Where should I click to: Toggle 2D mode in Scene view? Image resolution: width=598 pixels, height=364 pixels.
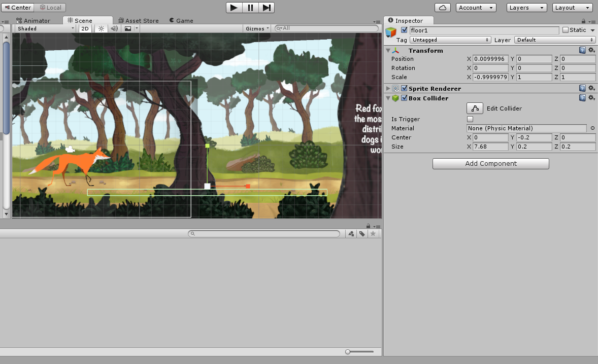(x=85, y=28)
